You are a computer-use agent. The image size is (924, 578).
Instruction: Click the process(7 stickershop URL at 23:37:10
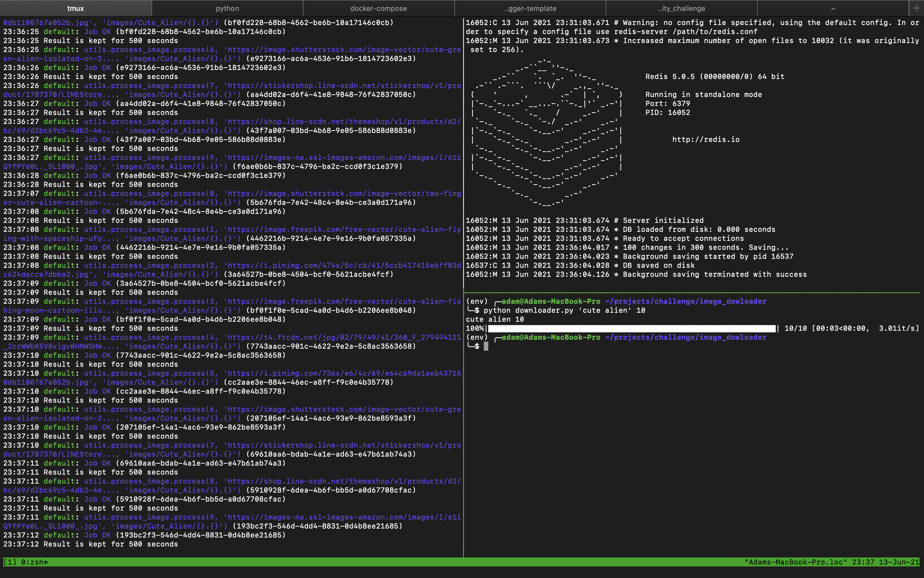232,450
